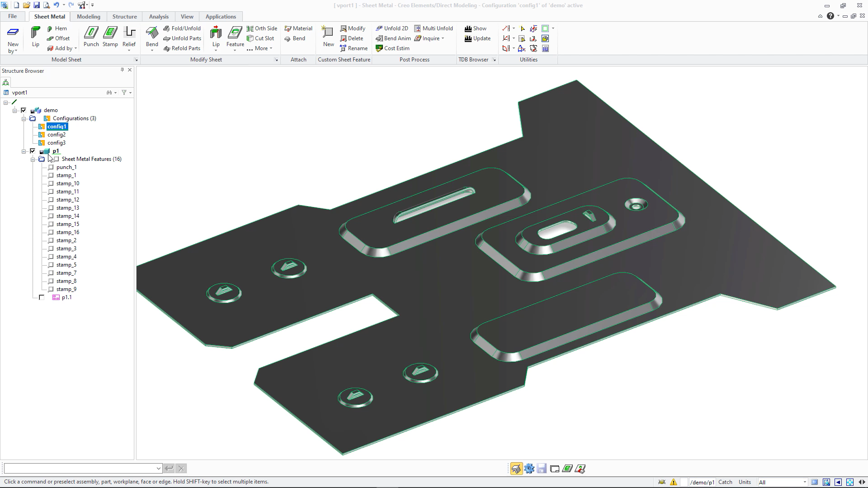Open the More dropdown in Modify Sheet
This screenshot has width=868, height=488.
(x=259, y=48)
